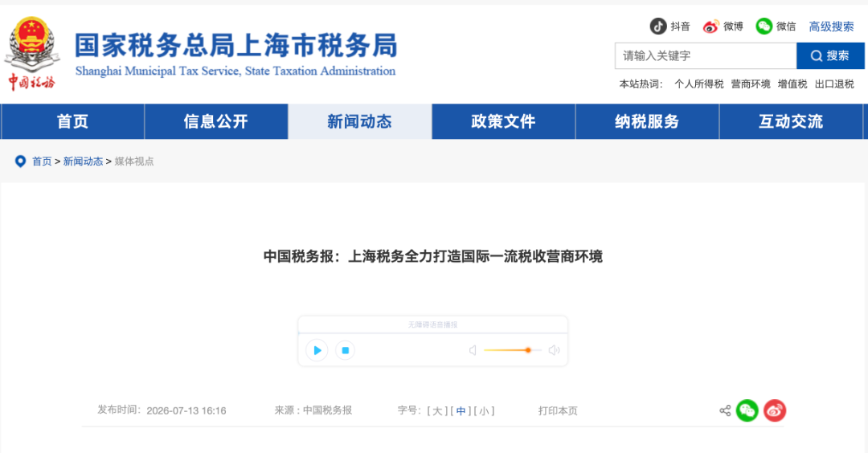
Task: Click the national emblem logo
Action: tap(32, 44)
